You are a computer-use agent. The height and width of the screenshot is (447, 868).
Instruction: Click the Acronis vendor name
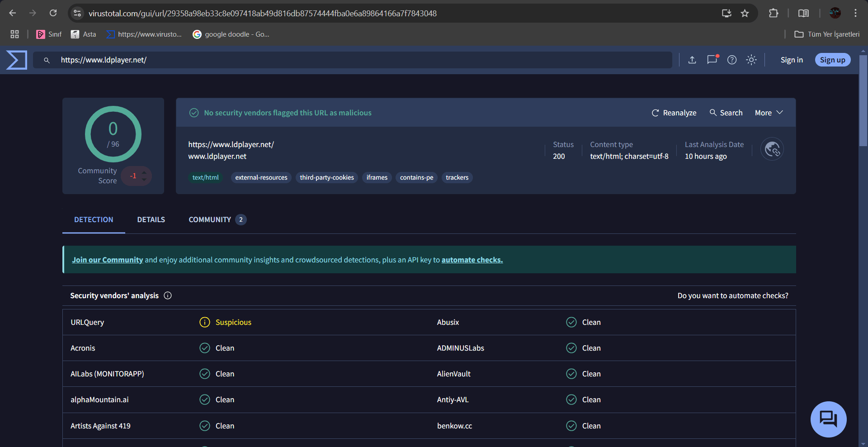[83, 348]
